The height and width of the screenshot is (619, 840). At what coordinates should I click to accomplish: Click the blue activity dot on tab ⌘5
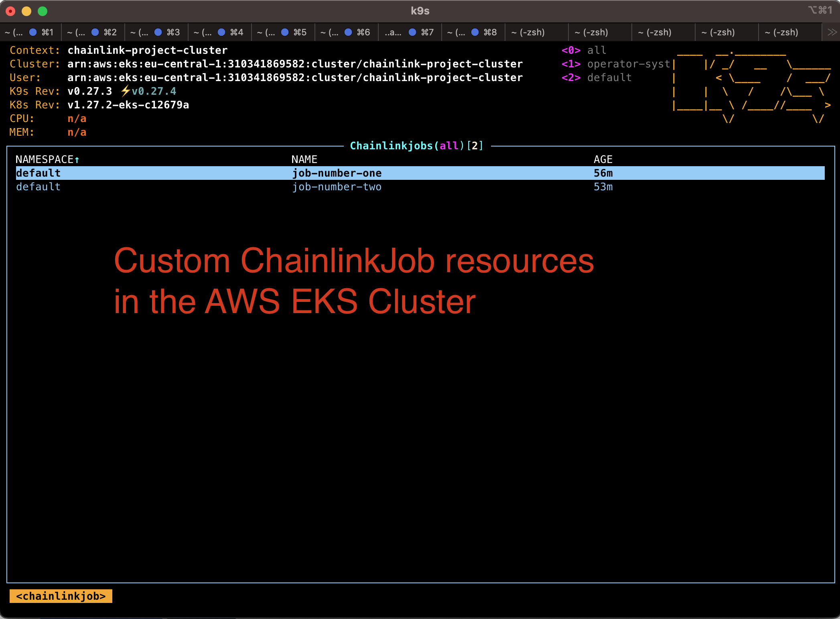pos(285,32)
